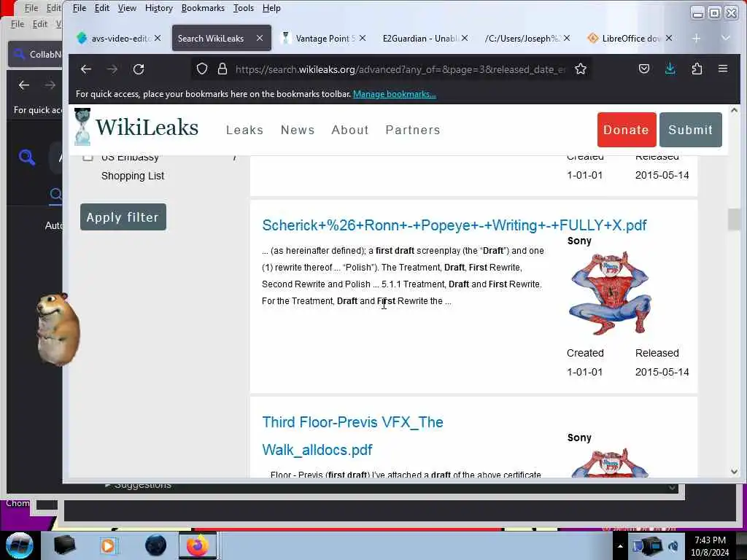Click the Sony Spider-Man thumbnail for Popeye result
The height and width of the screenshot is (560, 747).
click(610, 293)
